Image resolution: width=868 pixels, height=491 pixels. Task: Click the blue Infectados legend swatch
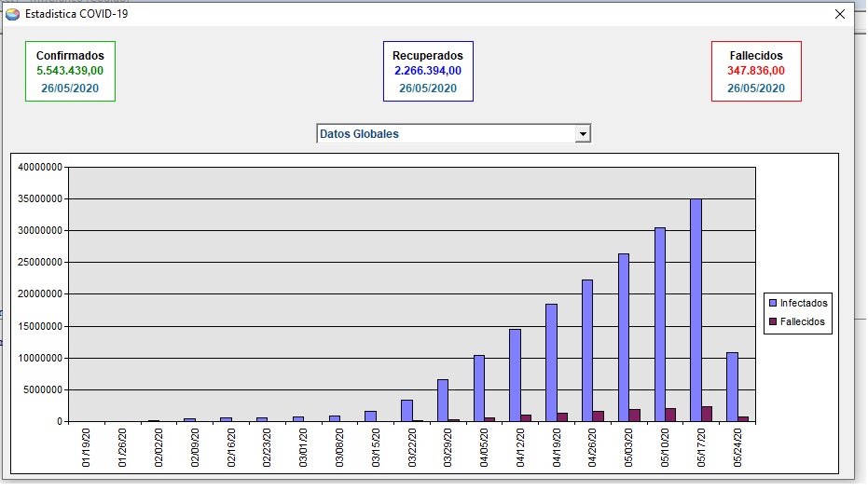[772, 303]
